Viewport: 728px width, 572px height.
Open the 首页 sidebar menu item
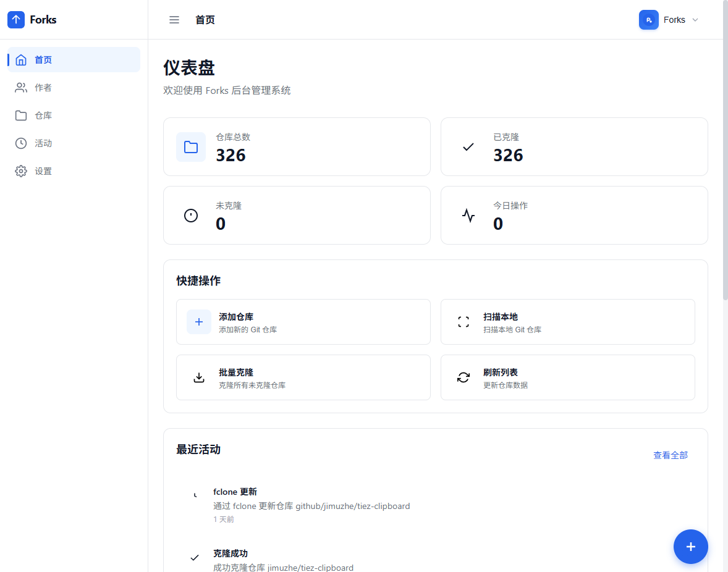click(74, 60)
